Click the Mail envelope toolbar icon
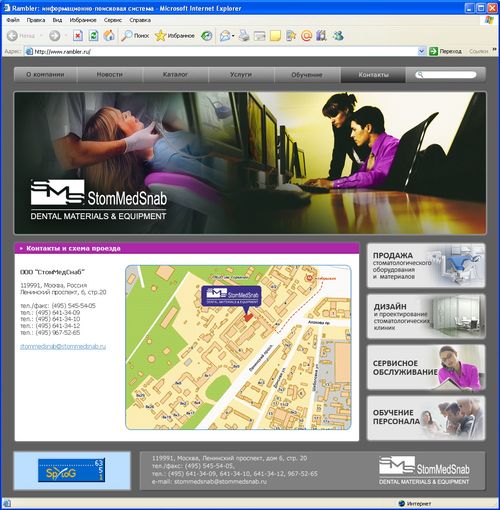The height and width of the screenshot is (510, 500). point(225,35)
